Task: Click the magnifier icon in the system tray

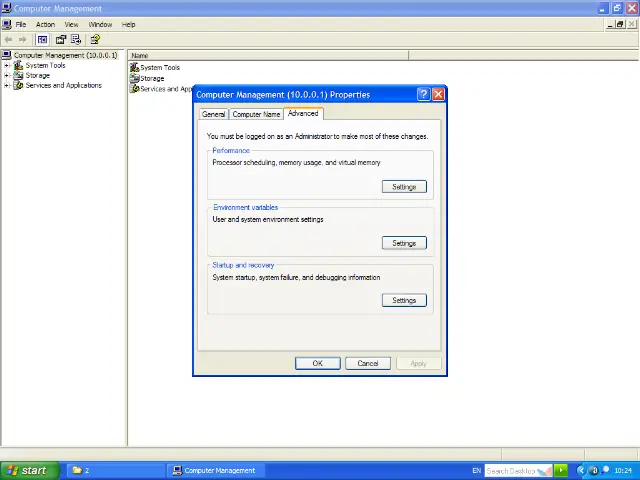Action: point(606,470)
